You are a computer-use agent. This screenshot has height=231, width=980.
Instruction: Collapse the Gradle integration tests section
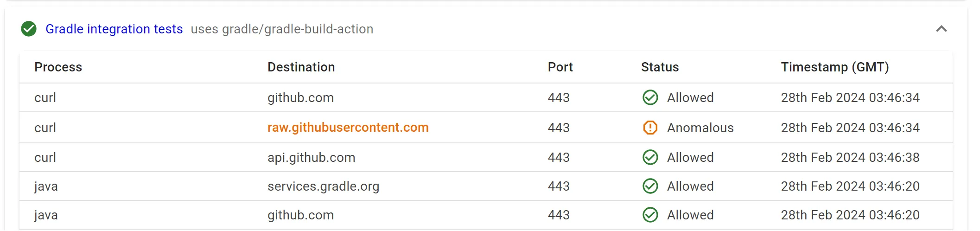(941, 29)
